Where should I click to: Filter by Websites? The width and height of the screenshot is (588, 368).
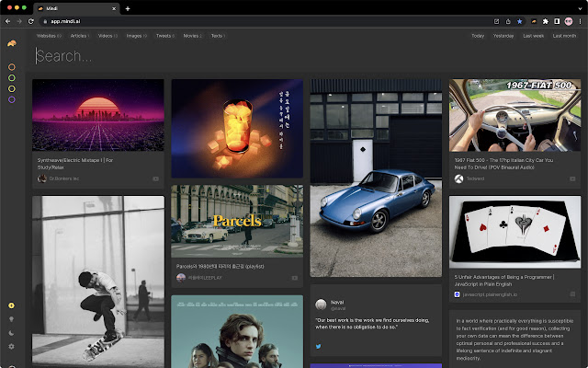[x=49, y=36]
